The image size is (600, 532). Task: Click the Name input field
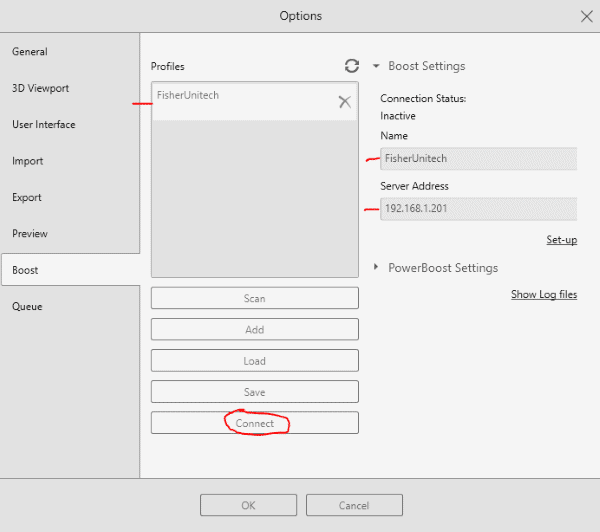[478, 158]
